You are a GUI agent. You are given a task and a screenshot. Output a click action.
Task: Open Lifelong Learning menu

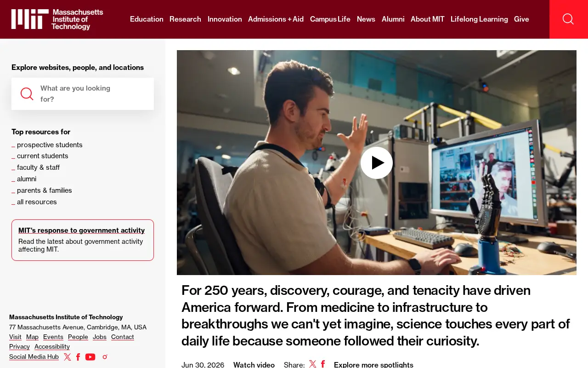pos(479,19)
